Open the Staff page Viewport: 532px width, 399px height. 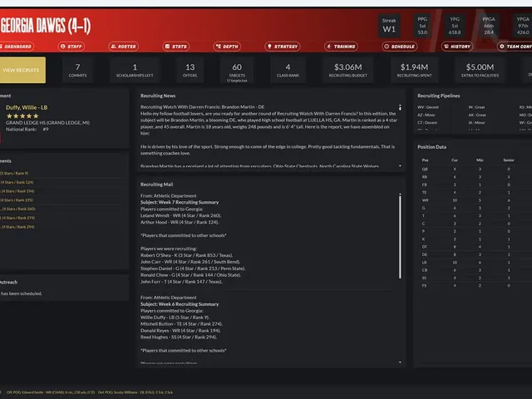(x=71, y=47)
